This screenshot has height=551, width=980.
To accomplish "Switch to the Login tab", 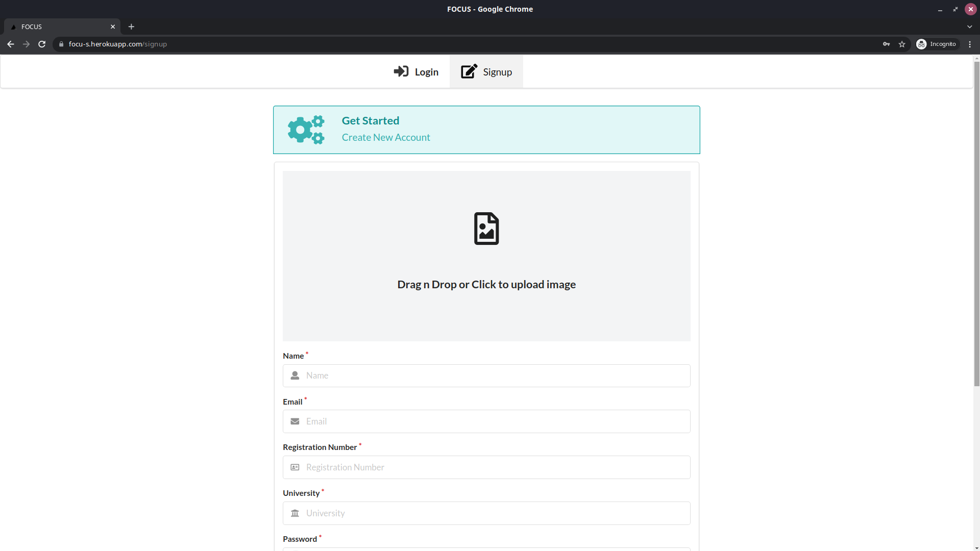I will point(416,72).
